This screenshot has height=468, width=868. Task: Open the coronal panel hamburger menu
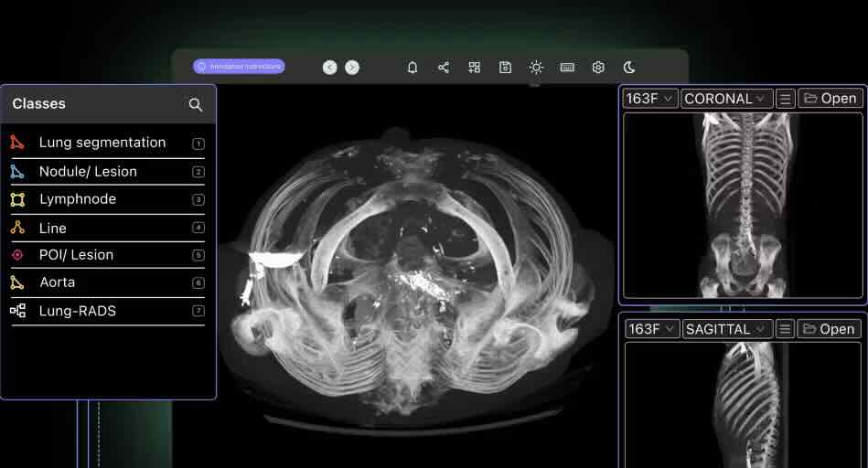point(785,99)
